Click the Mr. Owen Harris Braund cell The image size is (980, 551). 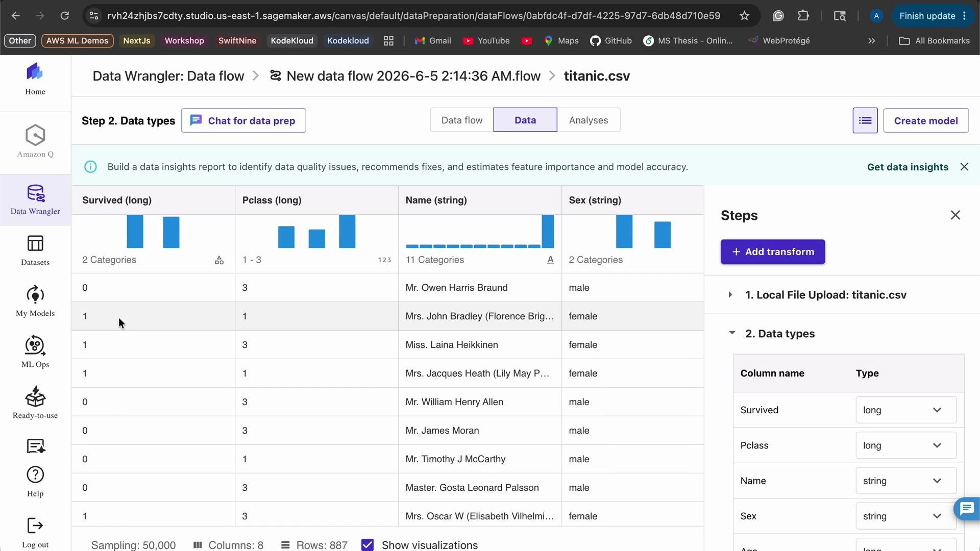(480, 288)
